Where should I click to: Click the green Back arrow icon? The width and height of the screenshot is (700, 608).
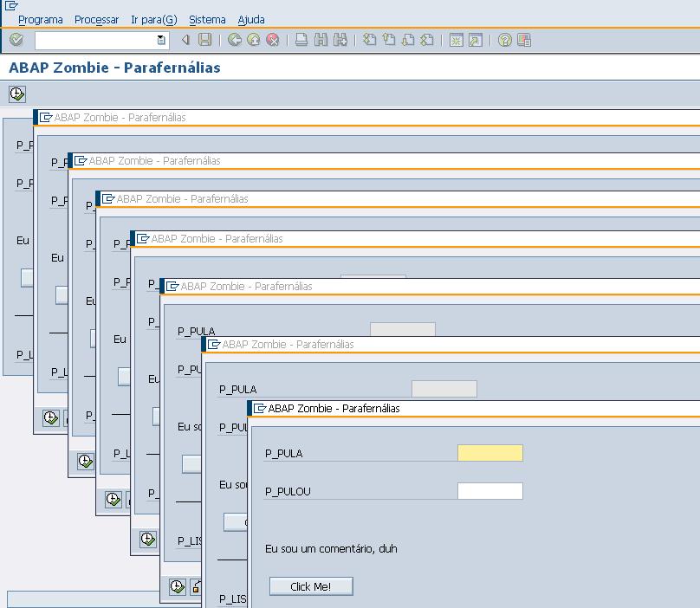(x=234, y=40)
